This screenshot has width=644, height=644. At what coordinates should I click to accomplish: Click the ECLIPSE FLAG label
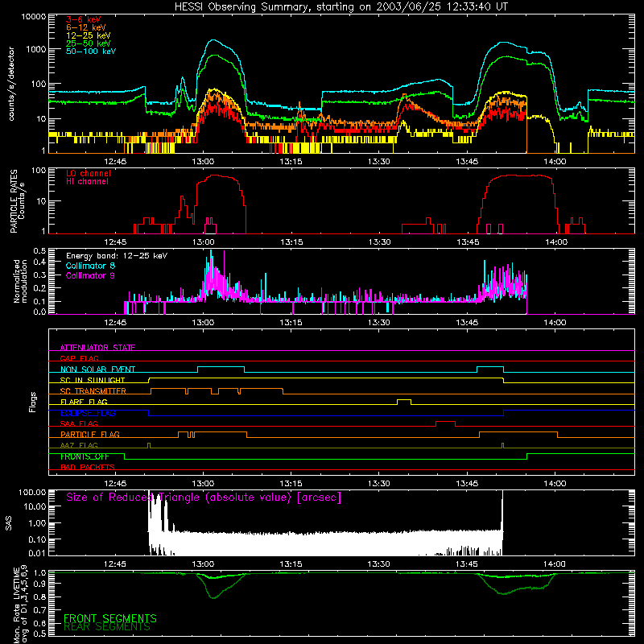point(88,413)
